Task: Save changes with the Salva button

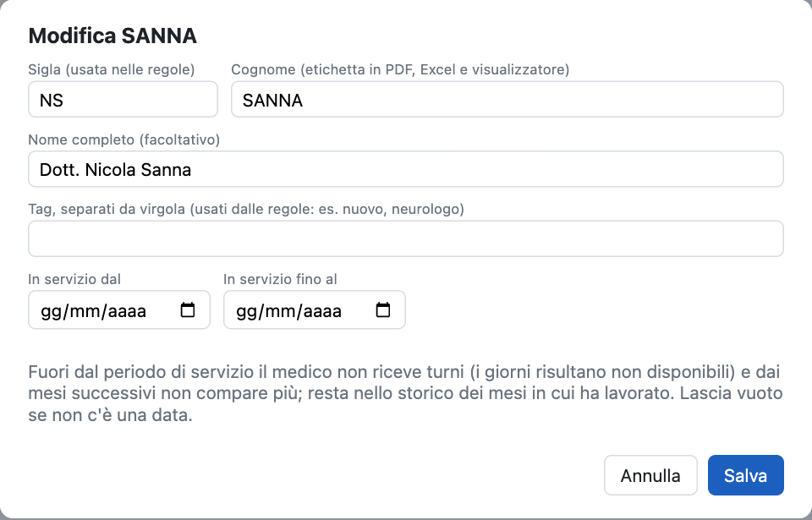Action: coord(746,475)
